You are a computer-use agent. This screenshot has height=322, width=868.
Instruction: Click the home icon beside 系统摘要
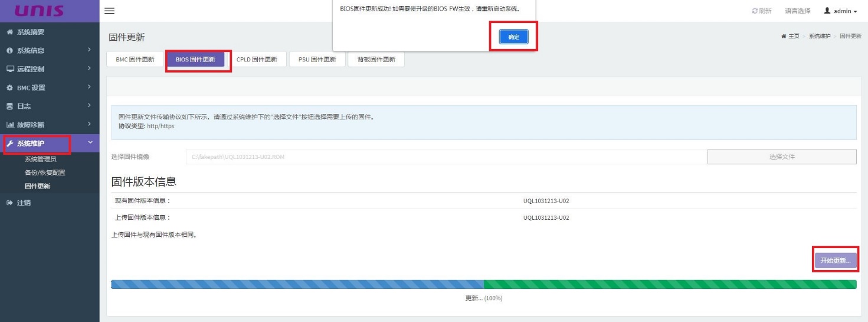pyautogui.click(x=9, y=32)
